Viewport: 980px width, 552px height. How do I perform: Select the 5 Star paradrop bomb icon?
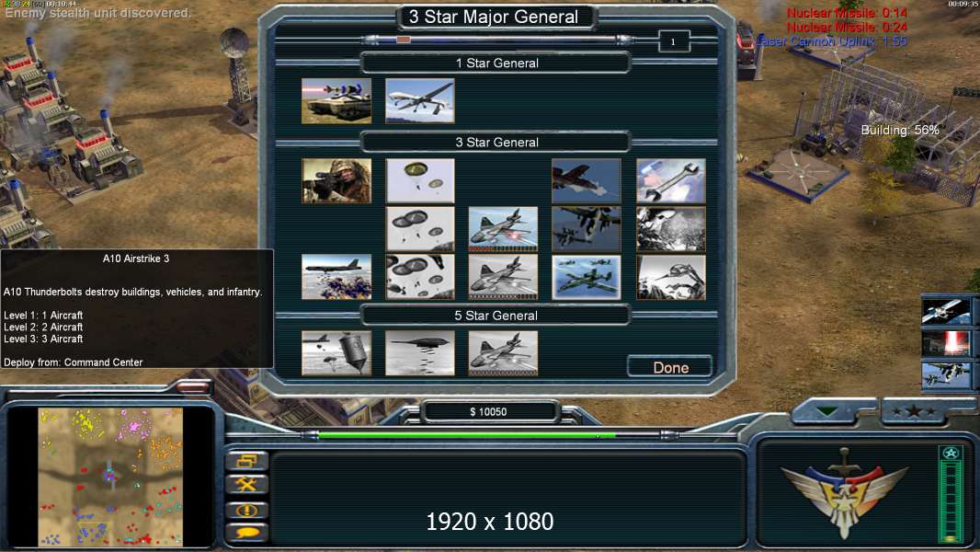click(336, 353)
